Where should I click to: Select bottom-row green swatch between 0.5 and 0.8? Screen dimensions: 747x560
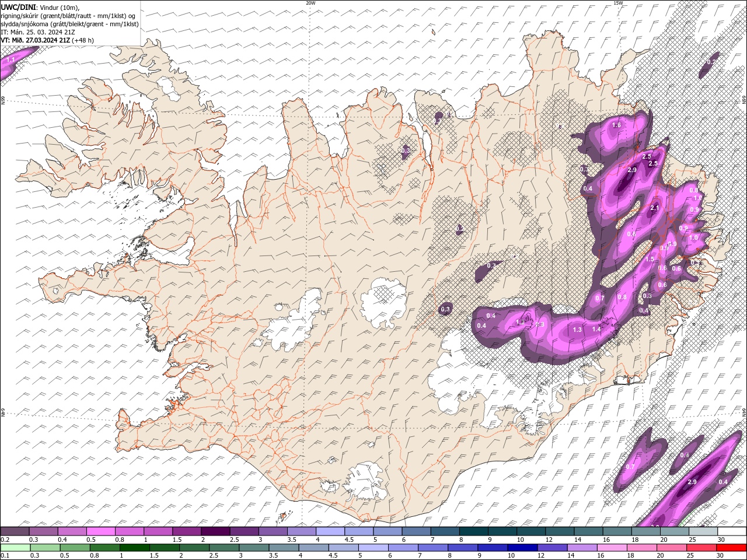[x=75, y=547]
